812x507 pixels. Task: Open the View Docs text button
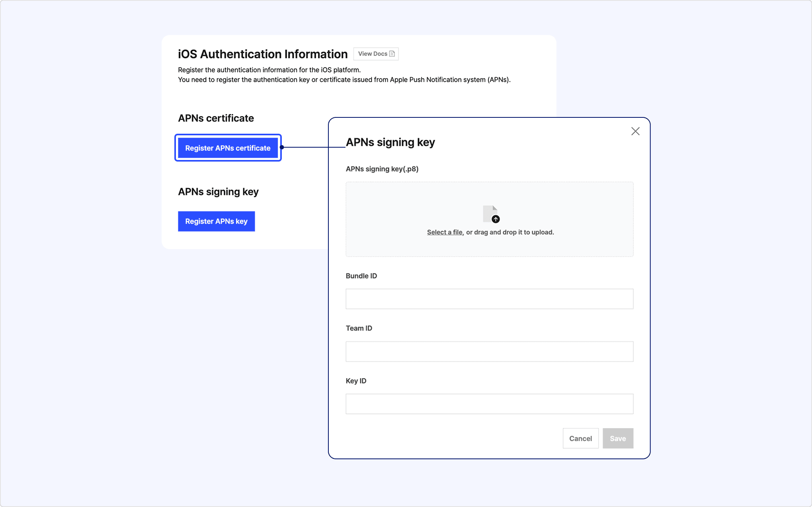(373, 54)
